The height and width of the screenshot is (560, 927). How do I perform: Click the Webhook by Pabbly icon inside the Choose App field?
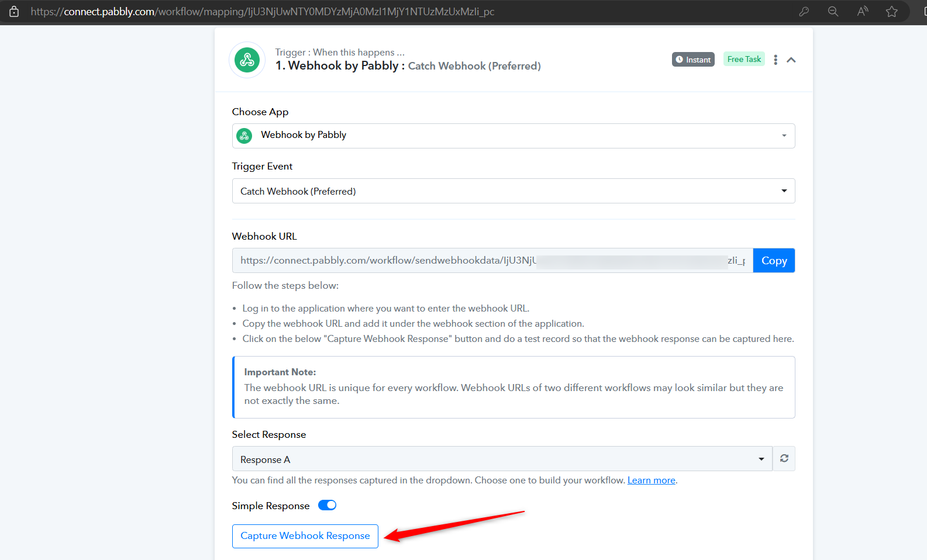[x=244, y=136]
